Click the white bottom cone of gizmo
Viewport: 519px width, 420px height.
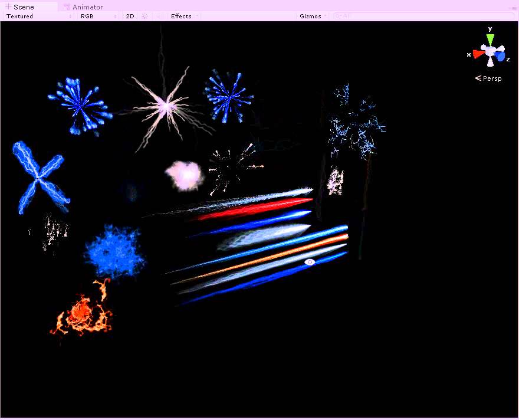(x=490, y=61)
